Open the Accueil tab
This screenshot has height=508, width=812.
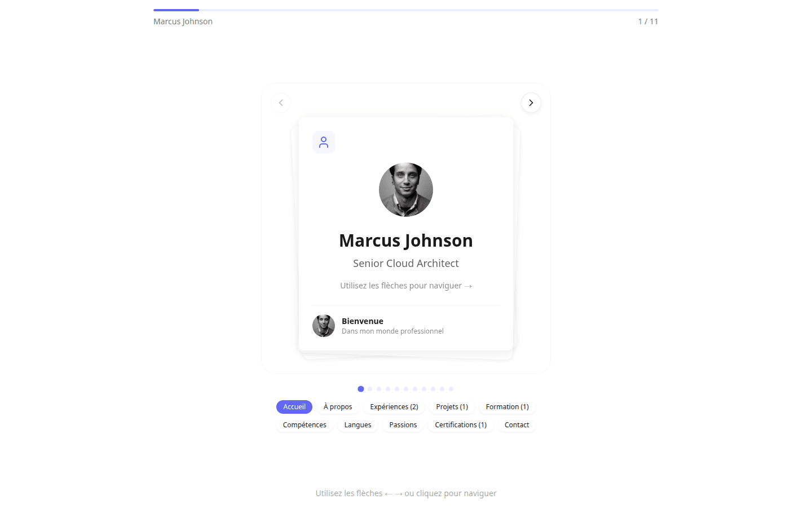pos(294,407)
